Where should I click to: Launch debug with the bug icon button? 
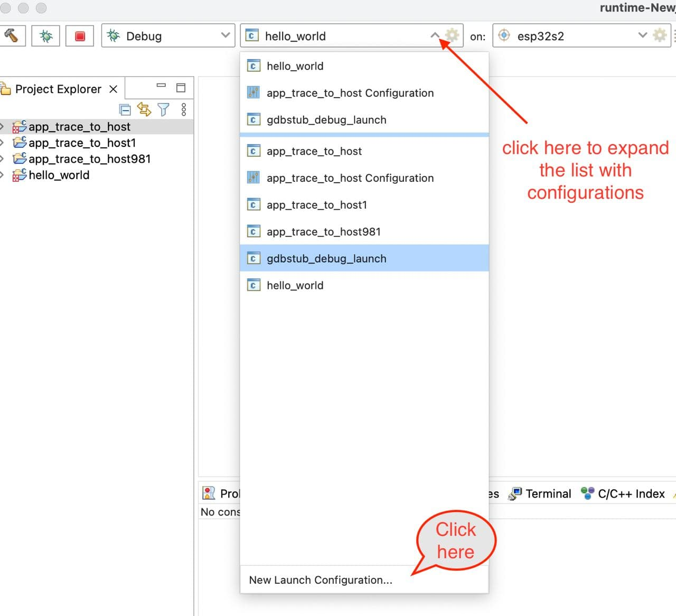(x=46, y=36)
